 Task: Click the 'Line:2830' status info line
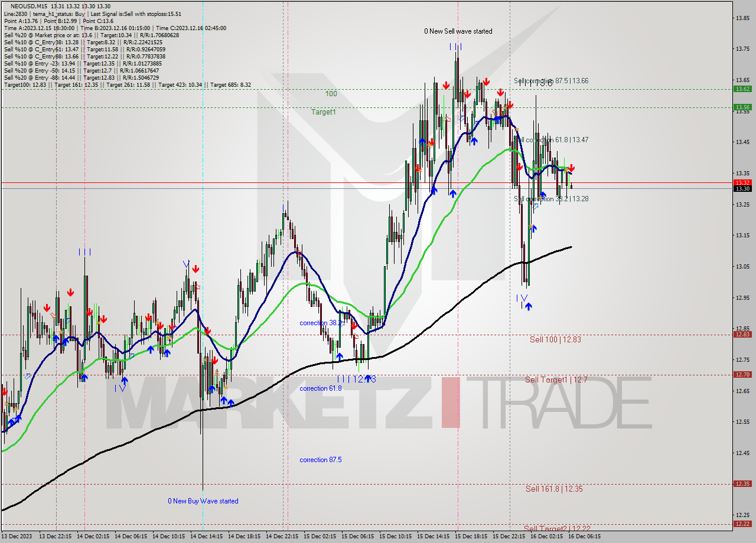pos(92,14)
